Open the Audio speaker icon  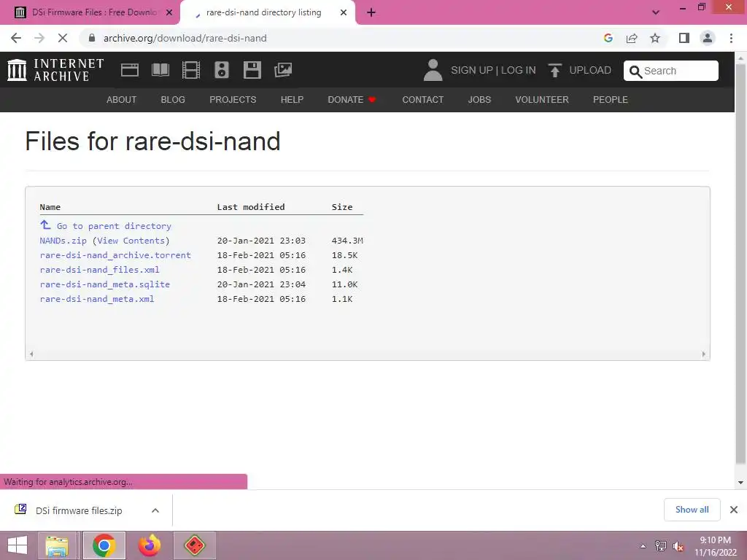click(x=222, y=70)
